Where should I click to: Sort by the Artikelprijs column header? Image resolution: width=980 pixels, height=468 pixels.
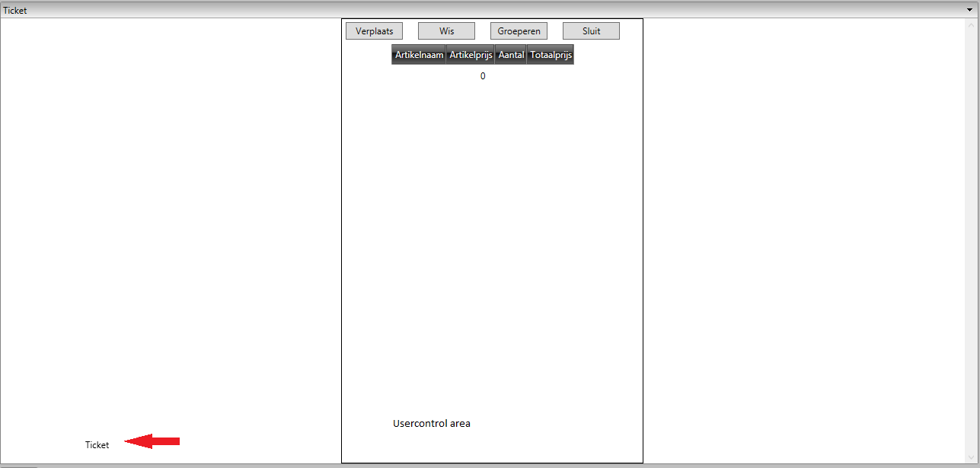tap(471, 55)
